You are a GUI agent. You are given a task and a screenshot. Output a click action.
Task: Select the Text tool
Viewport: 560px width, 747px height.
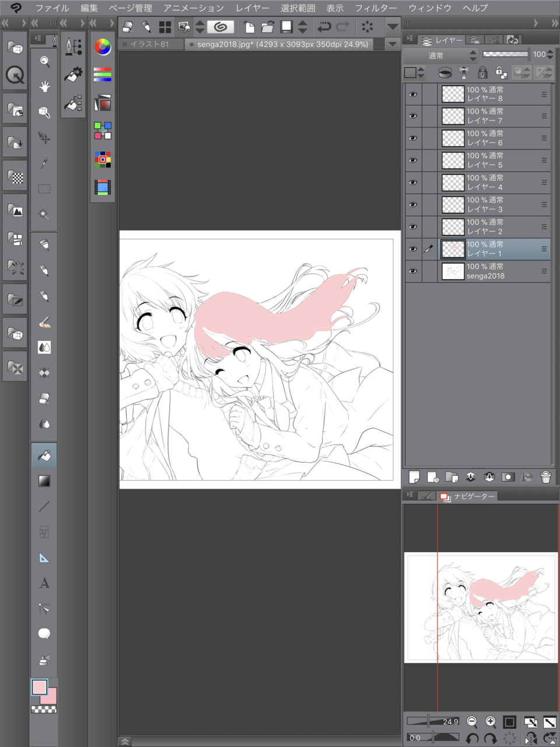click(x=44, y=583)
